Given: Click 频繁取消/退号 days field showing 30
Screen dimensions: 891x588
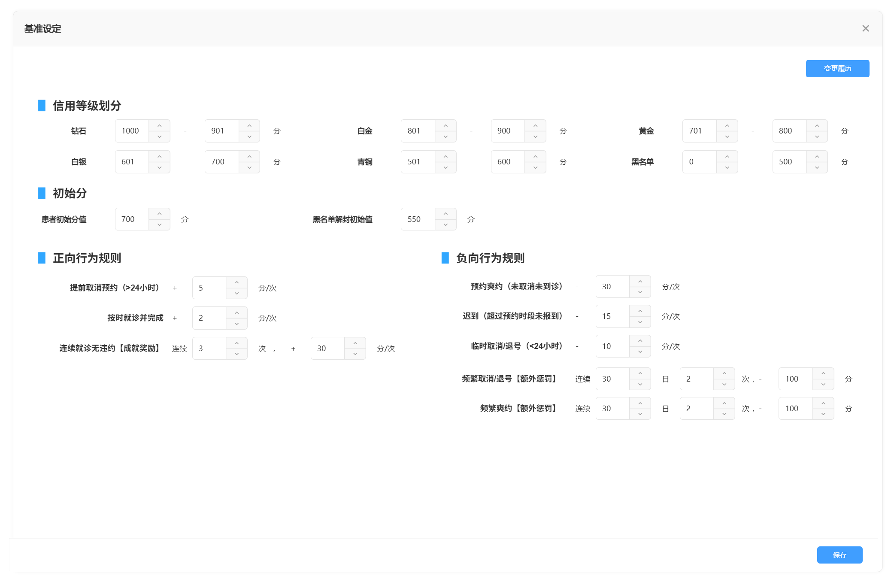Looking at the screenshot, I should coord(612,379).
